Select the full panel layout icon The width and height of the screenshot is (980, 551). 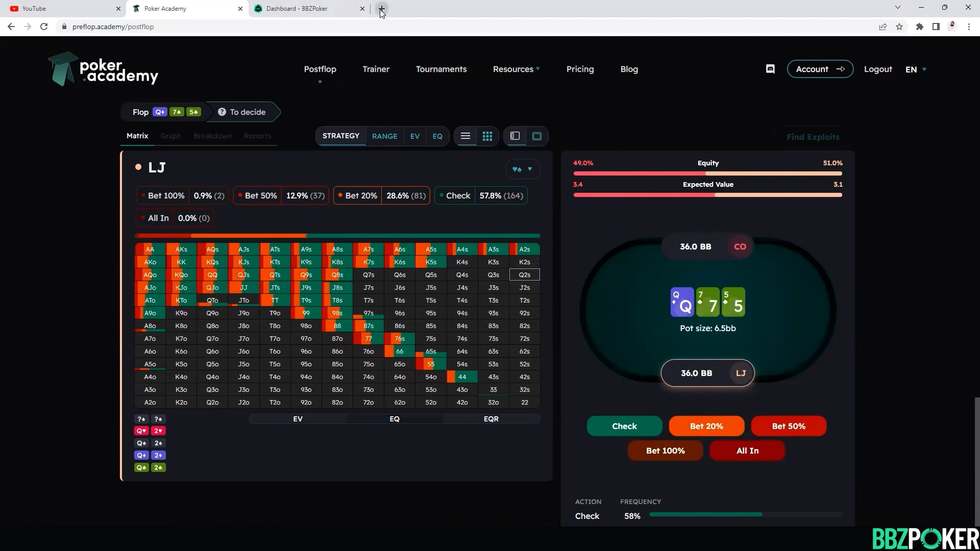(537, 136)
